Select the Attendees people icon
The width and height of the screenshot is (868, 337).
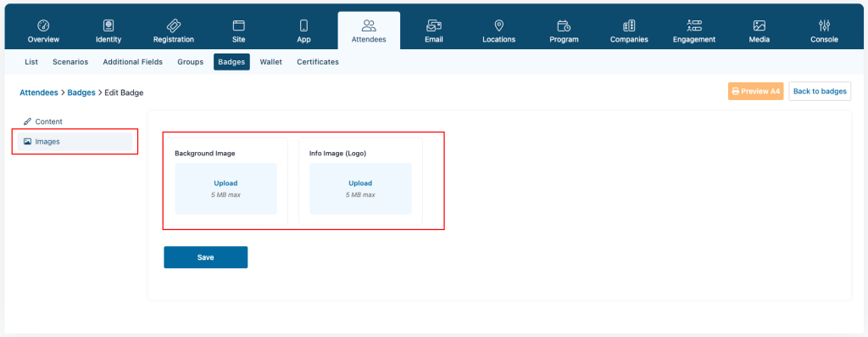click(x=369, y=25)
